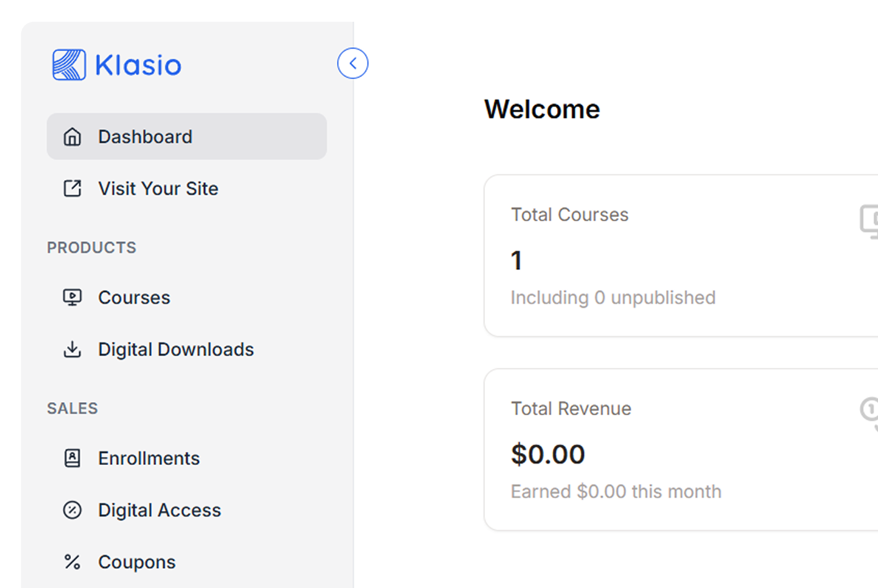Click the home icon beside Dashboard
The image size is (878, 588).
[x=73, y=137]
